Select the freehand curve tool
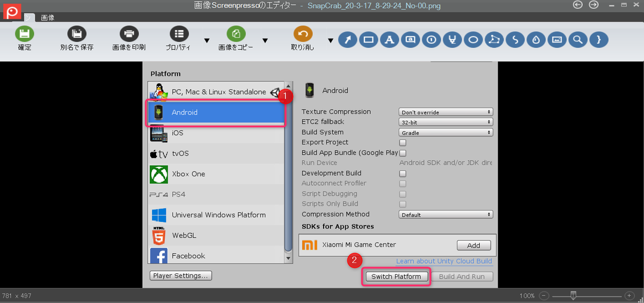The image size is (644, 303). click(515, 39)
